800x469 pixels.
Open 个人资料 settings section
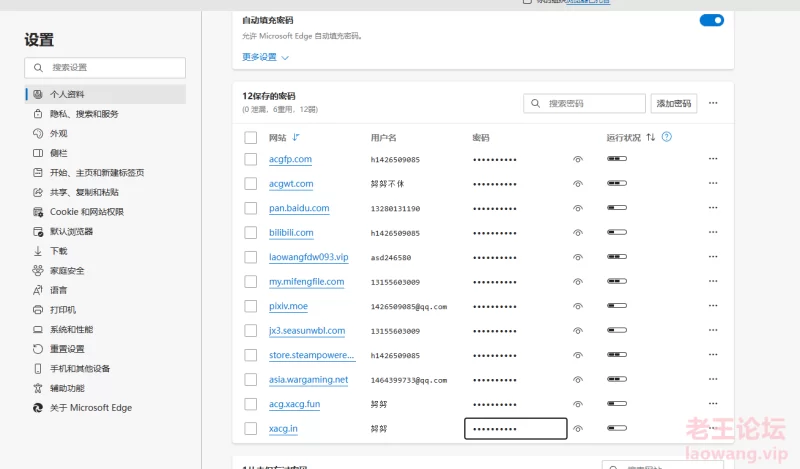(x=105, y=94)
